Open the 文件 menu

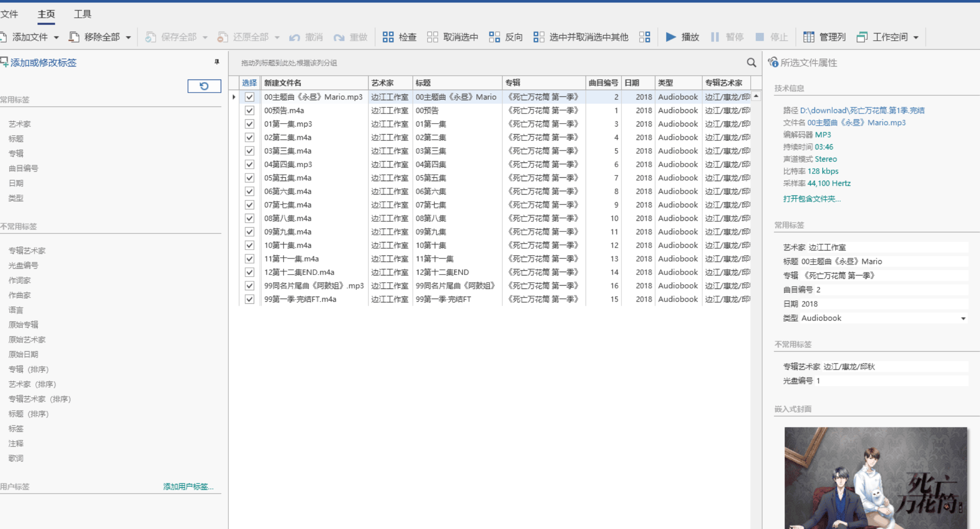coord(9,14)
